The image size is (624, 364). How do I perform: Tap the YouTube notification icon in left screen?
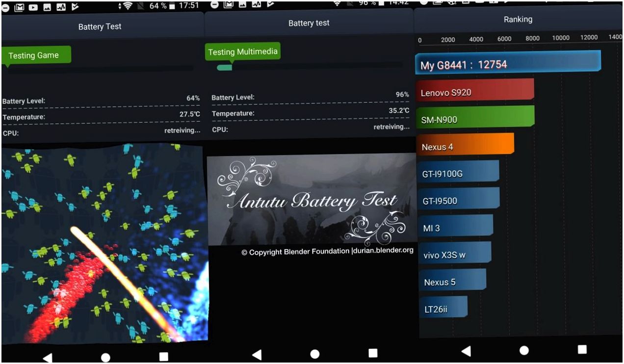34,6
